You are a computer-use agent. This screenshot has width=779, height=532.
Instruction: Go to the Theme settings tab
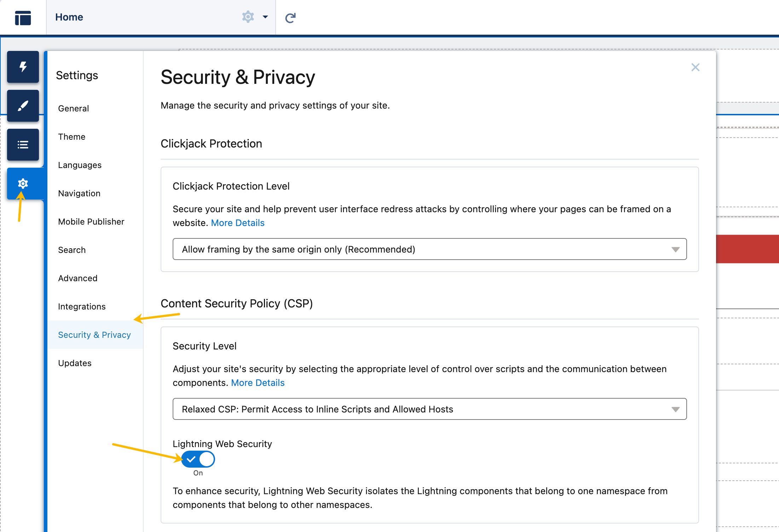pos(72,137)
